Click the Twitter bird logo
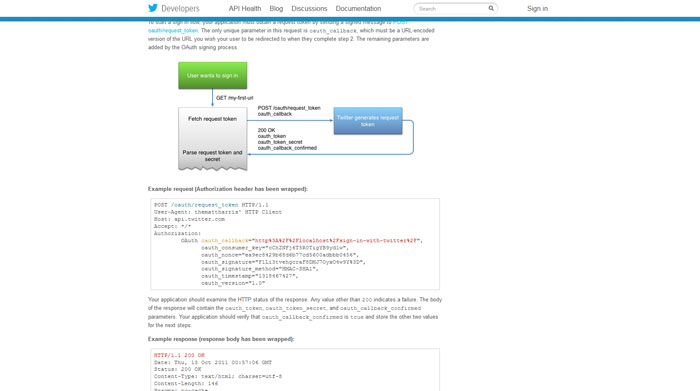The width and height of the screenshot is (700, 391). pos(153,8)
